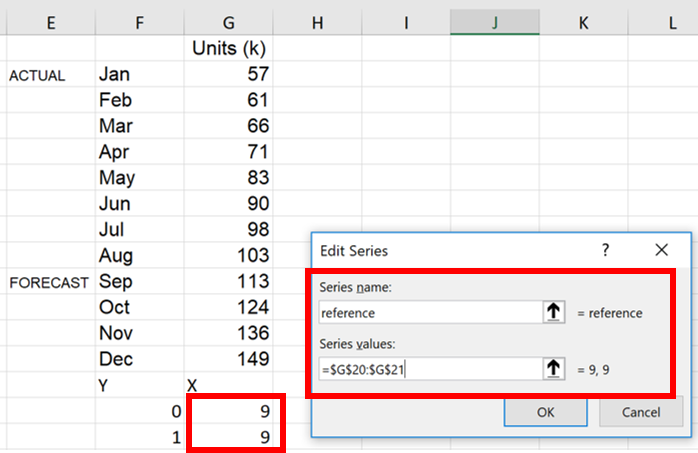Select the 9 cell beside the 0
Screen dimensions: 698x453
(228, 411)
